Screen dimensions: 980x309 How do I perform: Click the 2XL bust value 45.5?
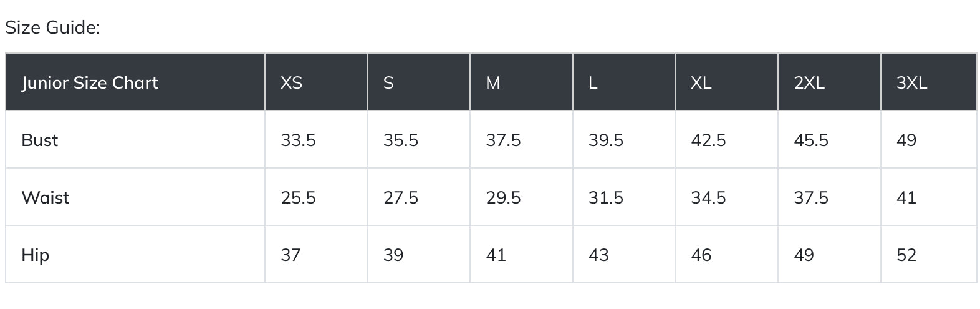click(x=810, y=140)
